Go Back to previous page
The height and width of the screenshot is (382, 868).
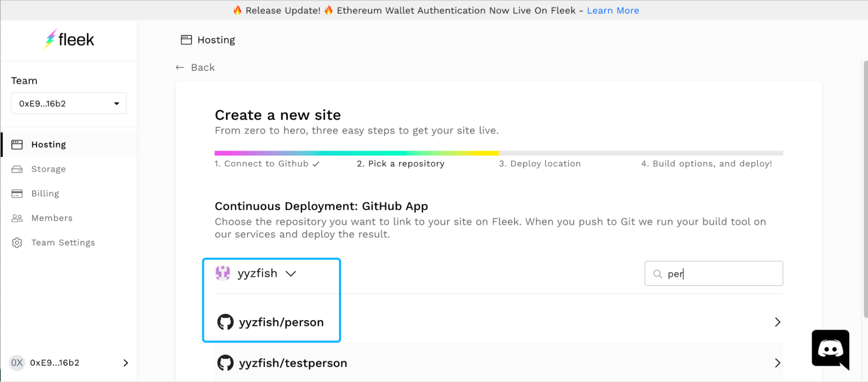(195, 67)
